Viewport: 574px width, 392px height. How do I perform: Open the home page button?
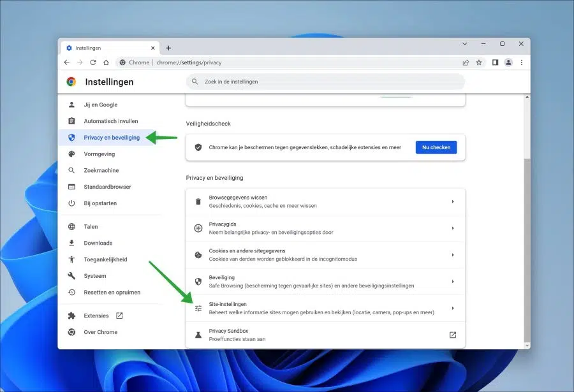click(106, 62)
